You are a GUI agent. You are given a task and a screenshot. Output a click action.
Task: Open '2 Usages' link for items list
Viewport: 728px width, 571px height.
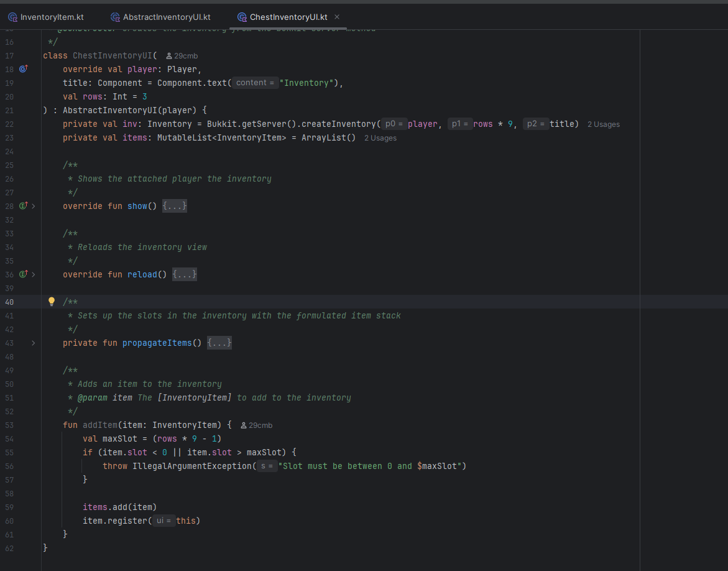[x=380, y=138]
